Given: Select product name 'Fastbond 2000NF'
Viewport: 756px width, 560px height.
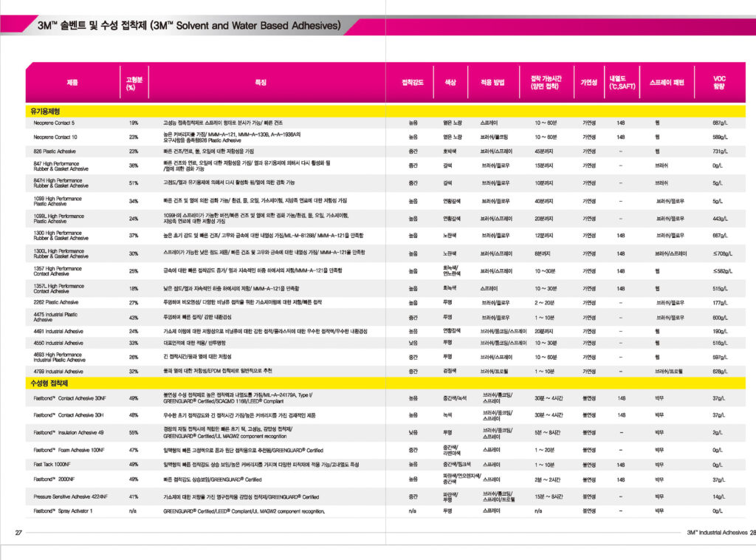Looking at the screenshot, I should [x=54, y=479].
